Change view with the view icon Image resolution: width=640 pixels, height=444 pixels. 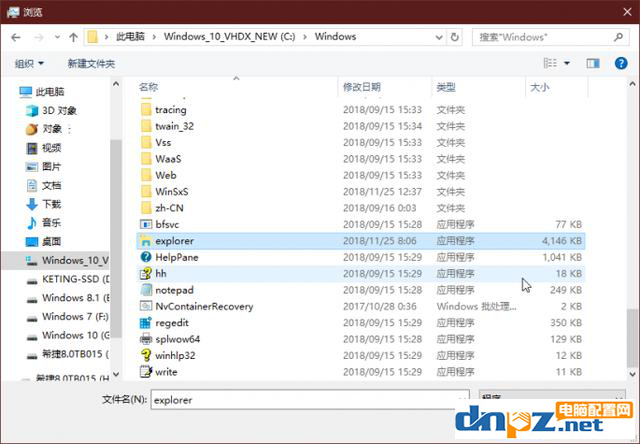(x=550, y=63)
